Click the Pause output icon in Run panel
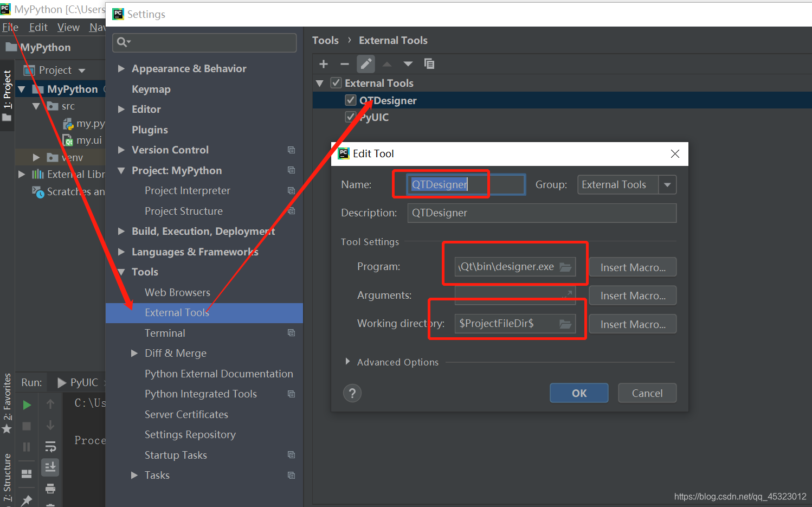Image resolution: width=812 pixels, height=507 pixels. click(x=27, y=447)
